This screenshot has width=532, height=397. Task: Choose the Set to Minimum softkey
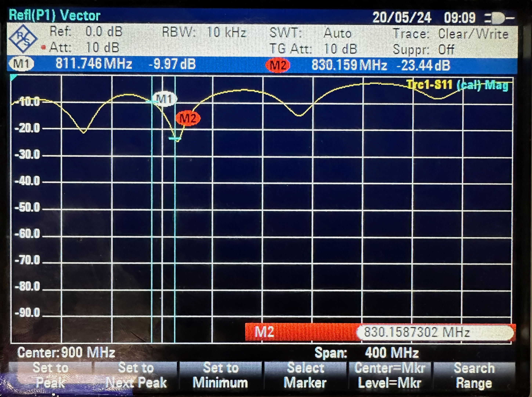click(220, 376)
